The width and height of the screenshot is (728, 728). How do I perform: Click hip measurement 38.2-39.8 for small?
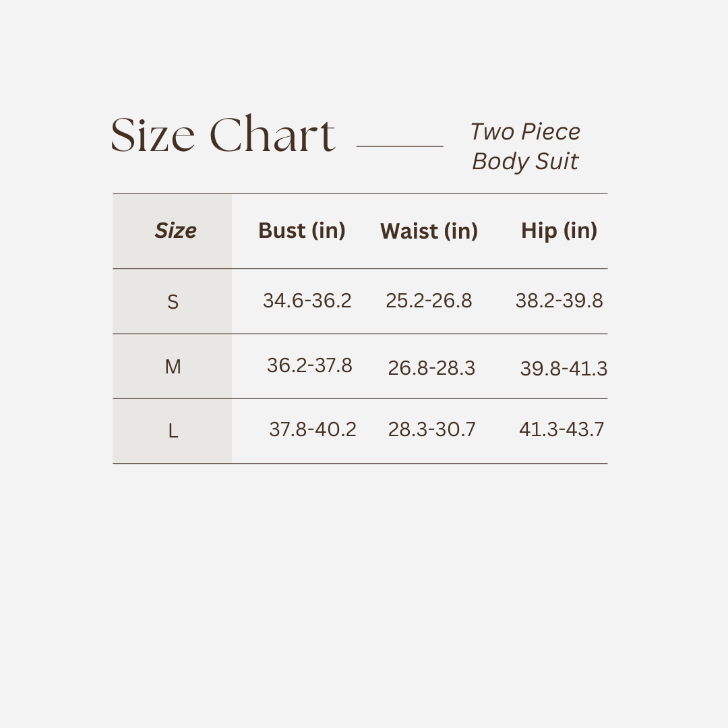click(559, 301)
